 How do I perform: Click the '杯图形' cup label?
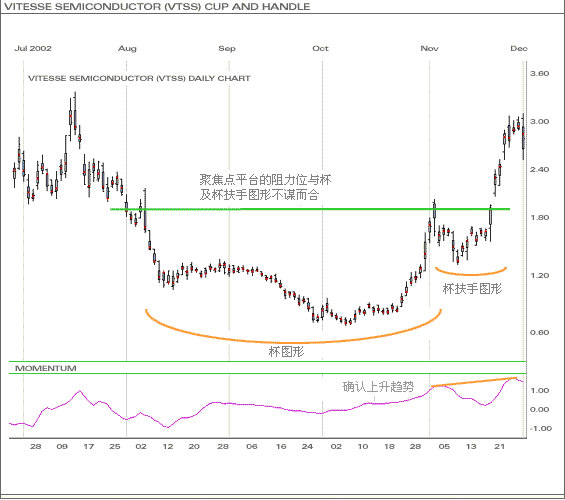tap(286, 351)
